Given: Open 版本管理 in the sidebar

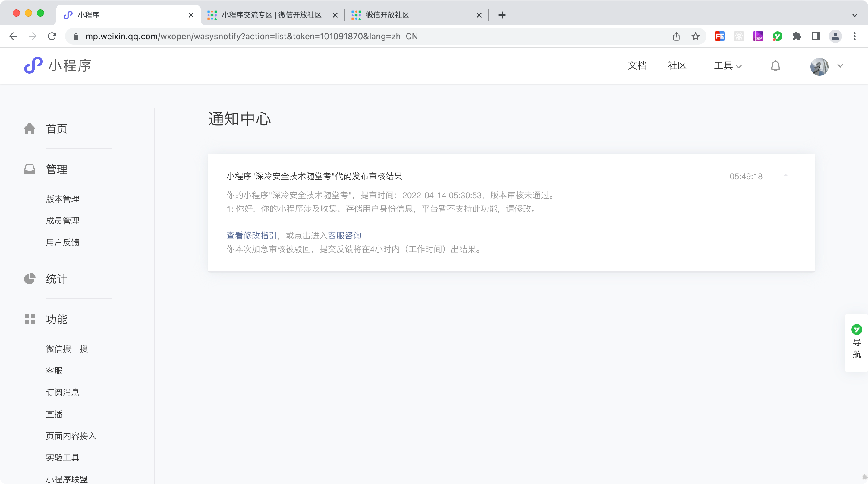Looking at the screenshot, I should 63,199.
